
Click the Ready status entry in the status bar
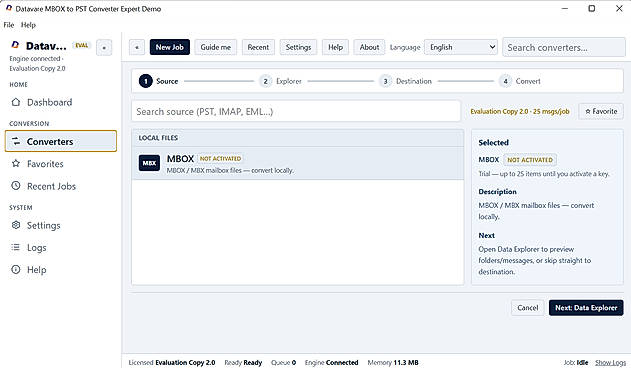click(x=243, y=362)
